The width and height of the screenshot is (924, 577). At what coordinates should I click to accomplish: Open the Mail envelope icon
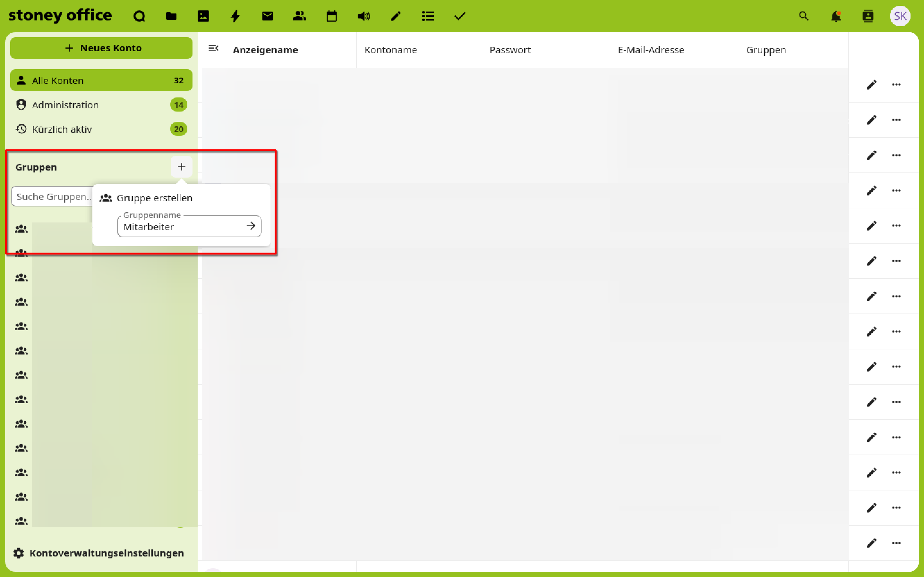click(267, 16)
